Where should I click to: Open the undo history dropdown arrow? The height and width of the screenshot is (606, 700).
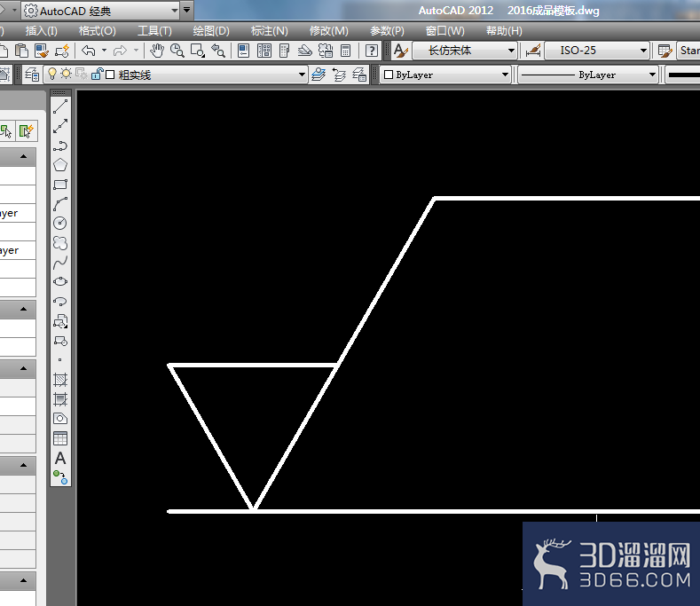pos(104,51)
